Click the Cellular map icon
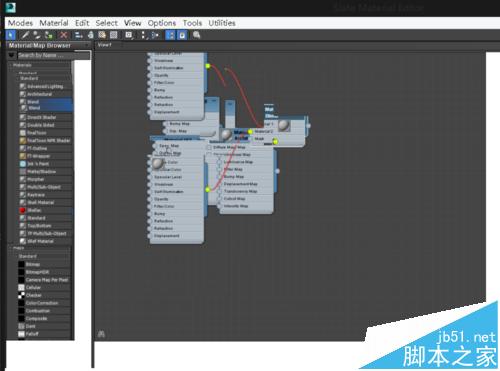The image size is (500, 371). [x=21, y=287]
